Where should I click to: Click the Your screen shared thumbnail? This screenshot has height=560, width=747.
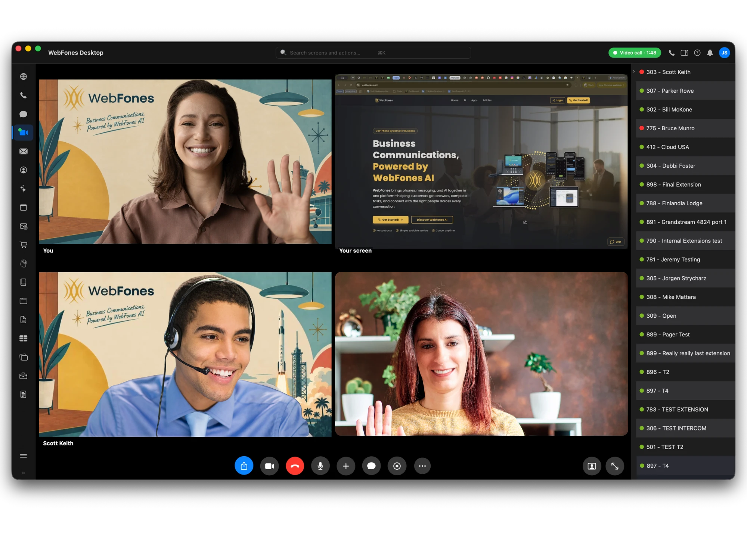point(481,161)
